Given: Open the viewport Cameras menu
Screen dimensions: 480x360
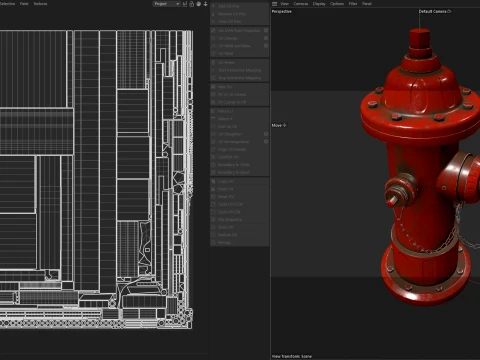Looking at the screenshot, I should [x=301, y=4].
